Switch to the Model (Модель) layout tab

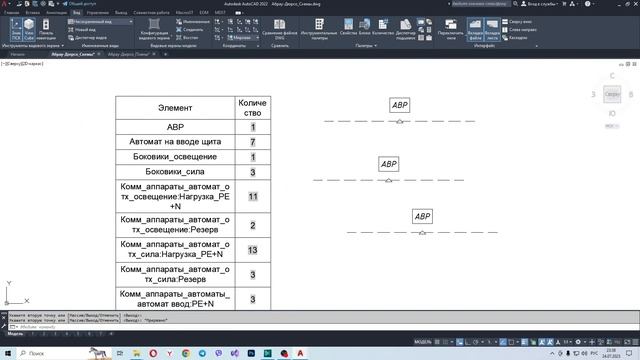(15, 334)
